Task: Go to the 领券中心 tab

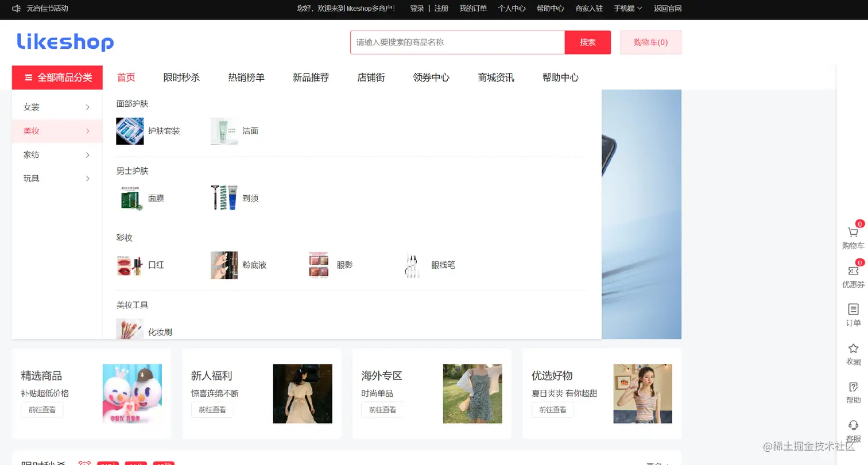Action: pos(431,77)
